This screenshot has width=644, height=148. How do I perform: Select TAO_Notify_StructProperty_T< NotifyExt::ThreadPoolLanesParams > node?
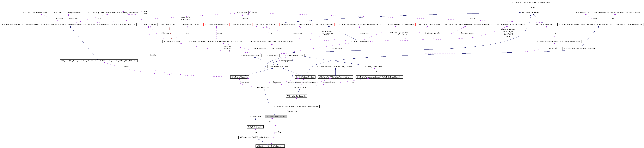tap(468, 25)
